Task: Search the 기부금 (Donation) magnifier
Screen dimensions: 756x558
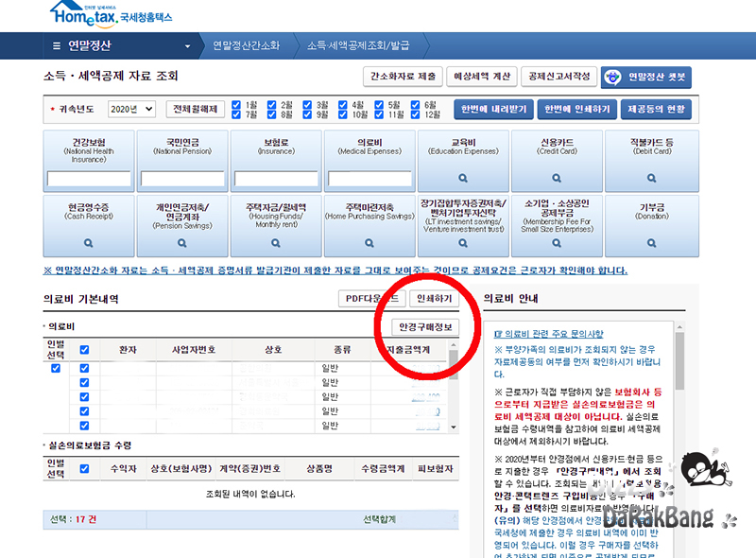Action: tap(651, 243)
